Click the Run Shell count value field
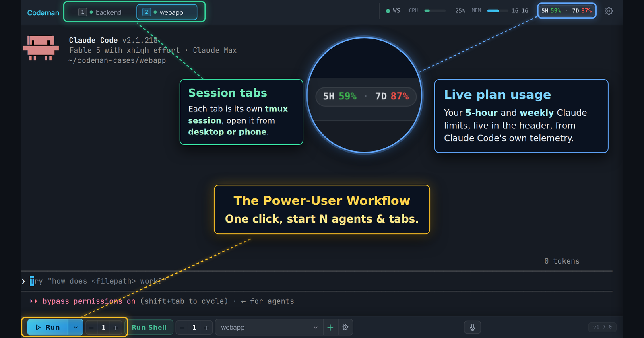Image resolution: width=644 pixels, height=338 pixels. pos(194,328)
